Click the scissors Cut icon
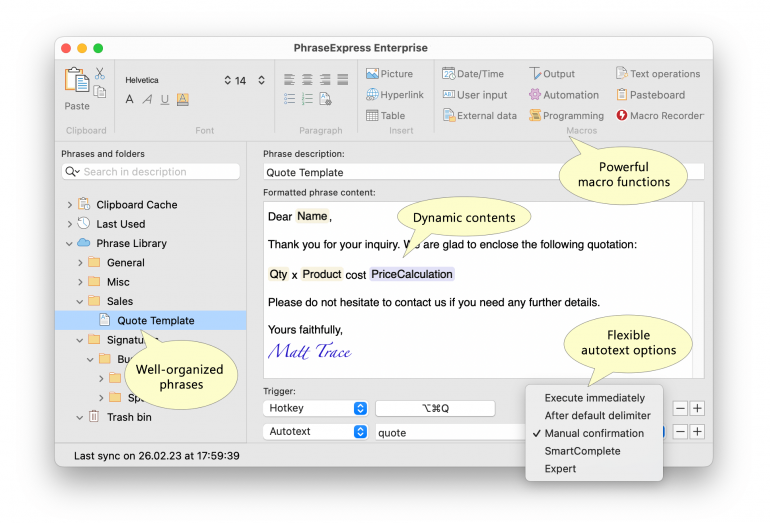Viewport: 770px width, 523px height. [100, 73]
